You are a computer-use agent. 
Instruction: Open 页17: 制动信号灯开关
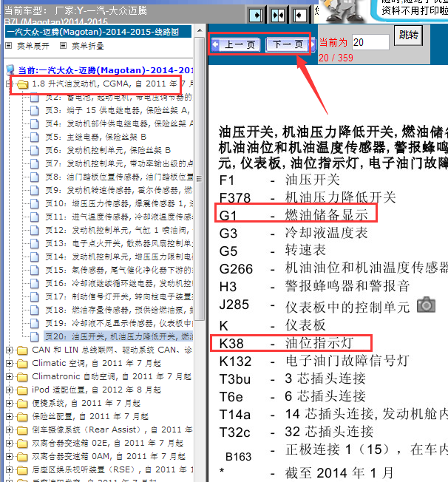pyautogui.click(x=119, y=296)
